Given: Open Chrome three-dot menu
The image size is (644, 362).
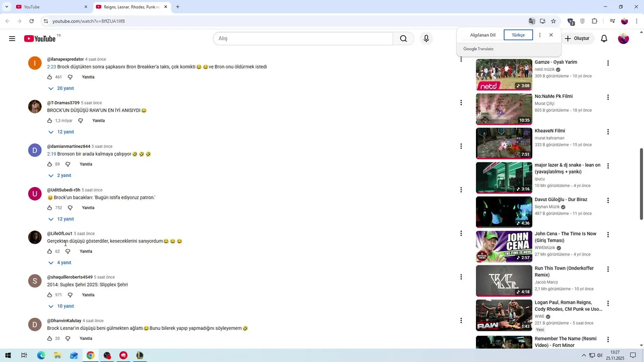Looking at the screenshot, I should (x=637, y=21).
